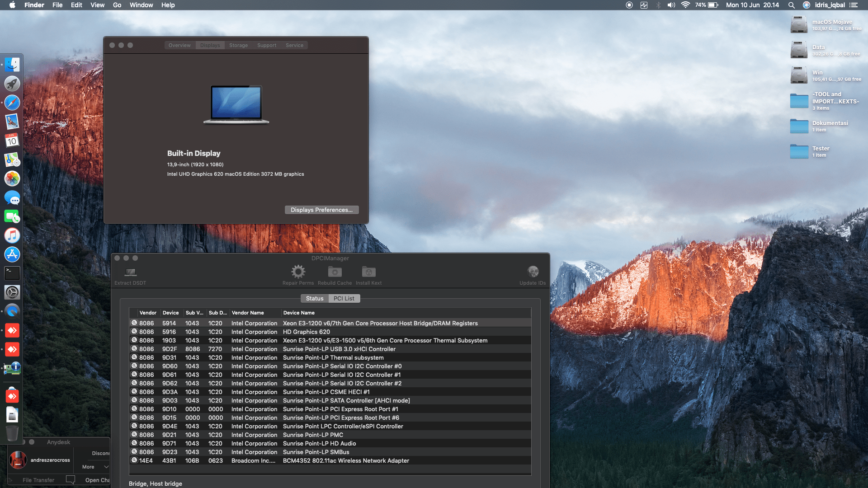Click the Displays Preferences button

321,210
